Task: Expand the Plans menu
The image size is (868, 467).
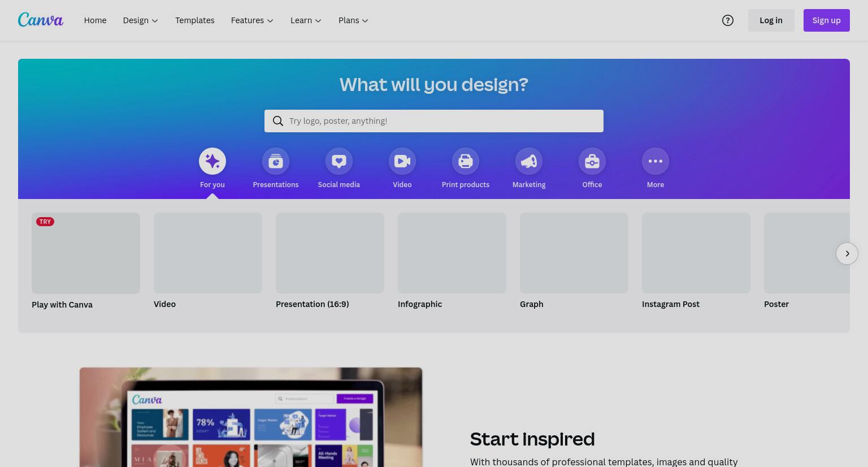Action: pyautogui.click(x=353, y=20)
